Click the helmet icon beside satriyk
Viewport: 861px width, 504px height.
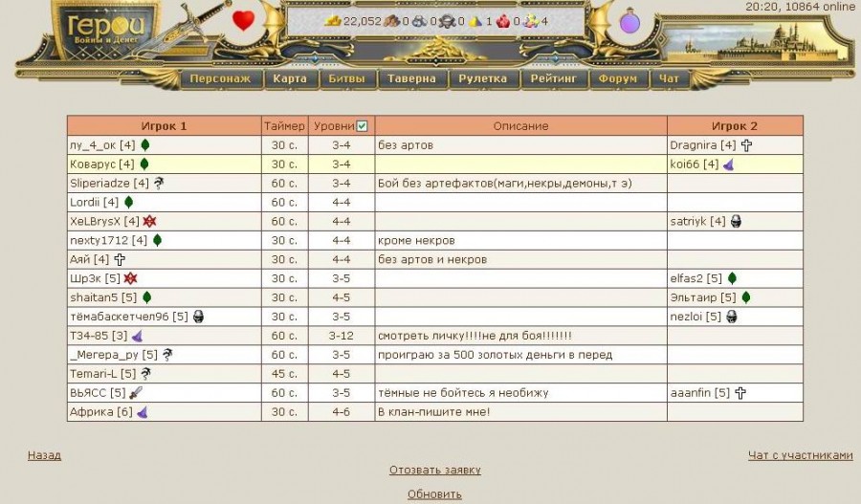(736, 222)
